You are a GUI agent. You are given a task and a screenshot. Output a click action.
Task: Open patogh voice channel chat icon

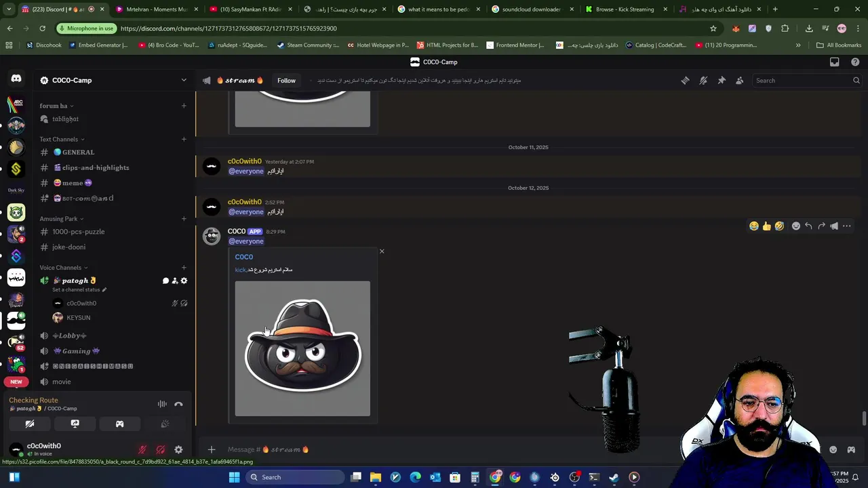(165, 281)
